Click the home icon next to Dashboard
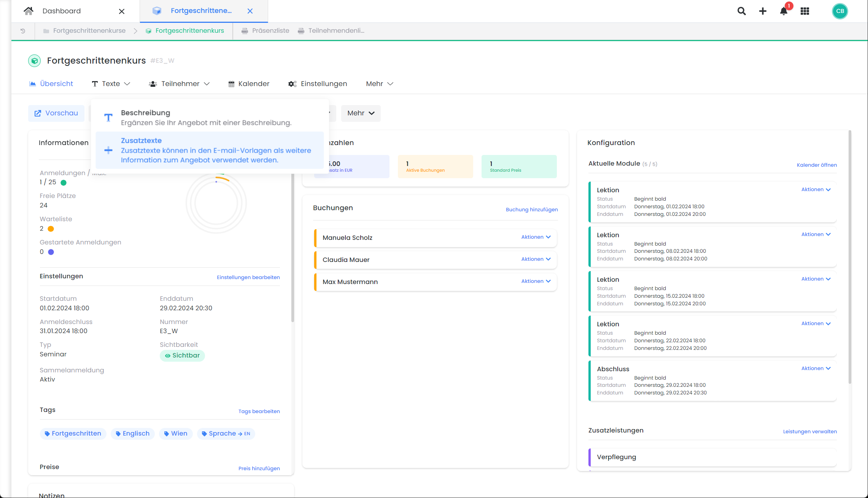The image size is (868, 498). tap(28, 11)
